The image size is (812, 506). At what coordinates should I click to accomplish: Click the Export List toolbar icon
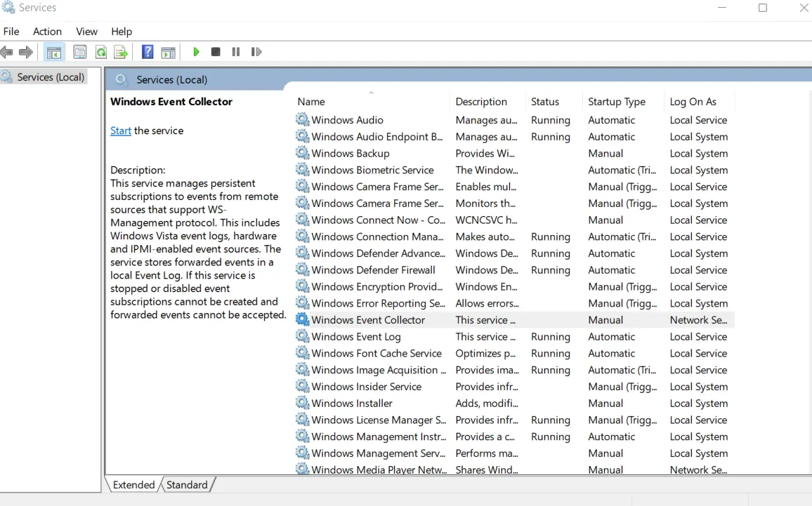tap(121, 52)
